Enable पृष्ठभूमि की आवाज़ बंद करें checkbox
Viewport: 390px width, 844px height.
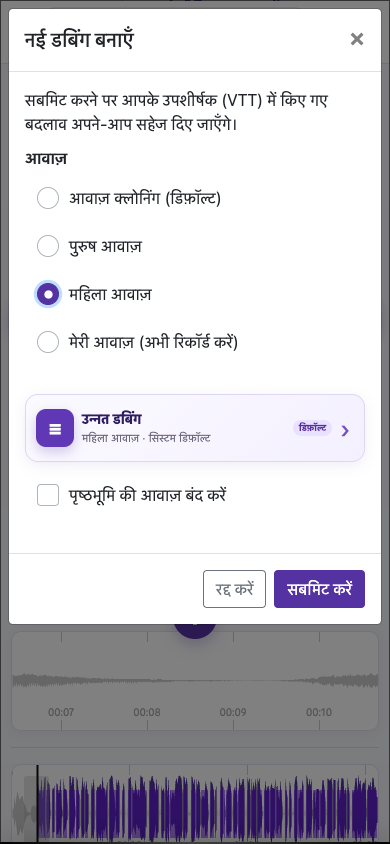[x=48, y=495]
